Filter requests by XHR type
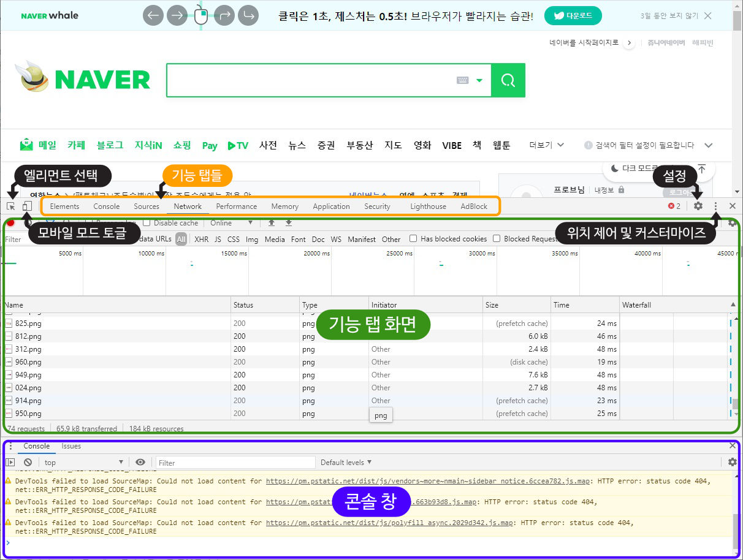 pos(201,240)
